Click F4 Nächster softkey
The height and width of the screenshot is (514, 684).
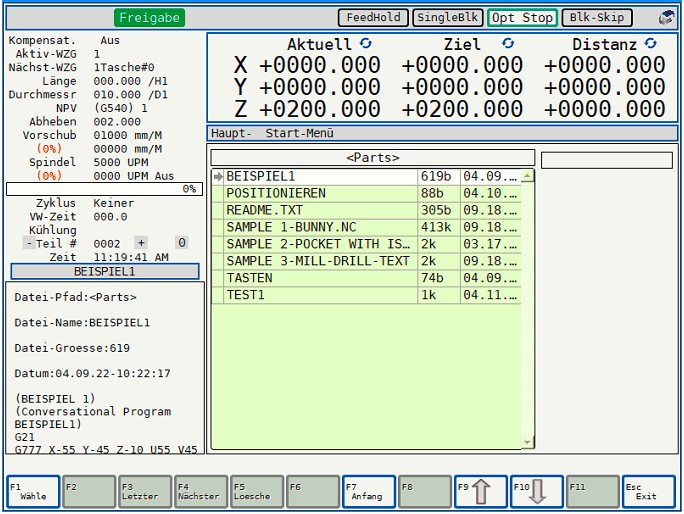click(201, 491)
